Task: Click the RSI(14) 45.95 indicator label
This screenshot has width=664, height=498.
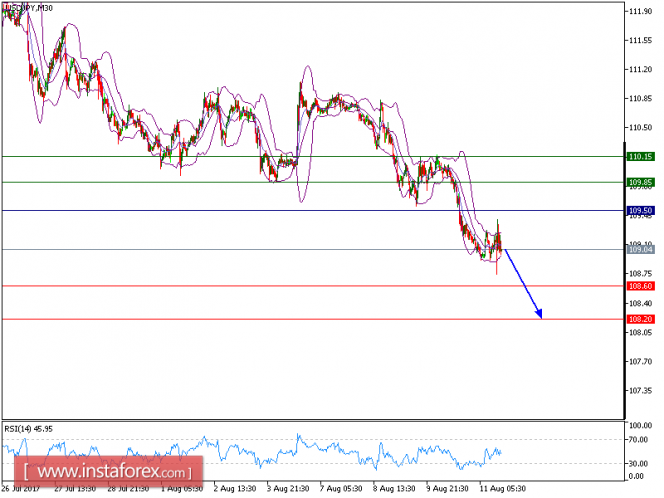Action: tap(28, 429)
